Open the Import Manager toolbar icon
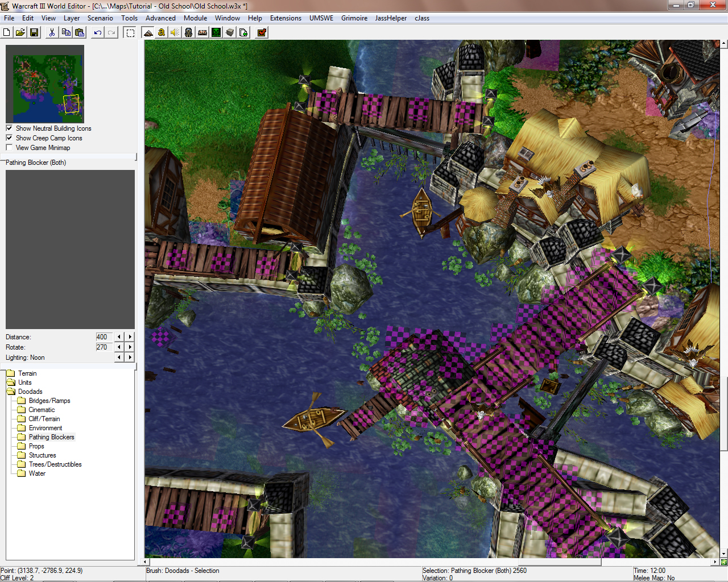Screen dimensions: 728x582 click(243, 32)
